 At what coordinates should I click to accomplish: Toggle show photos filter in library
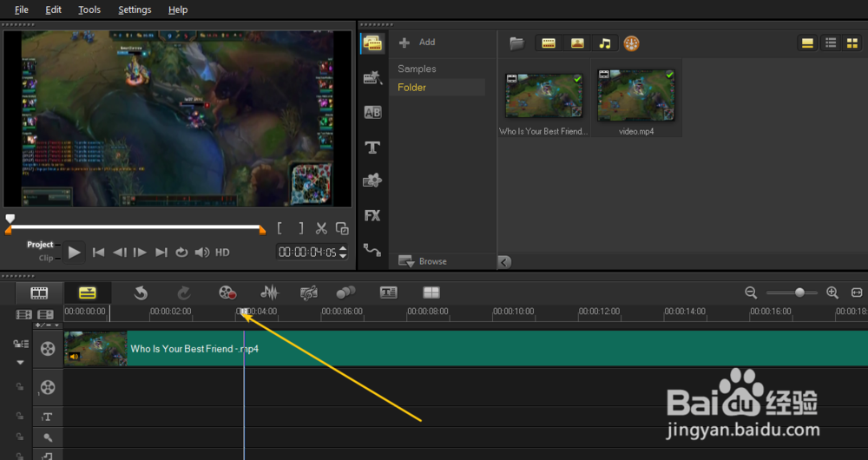577,43
